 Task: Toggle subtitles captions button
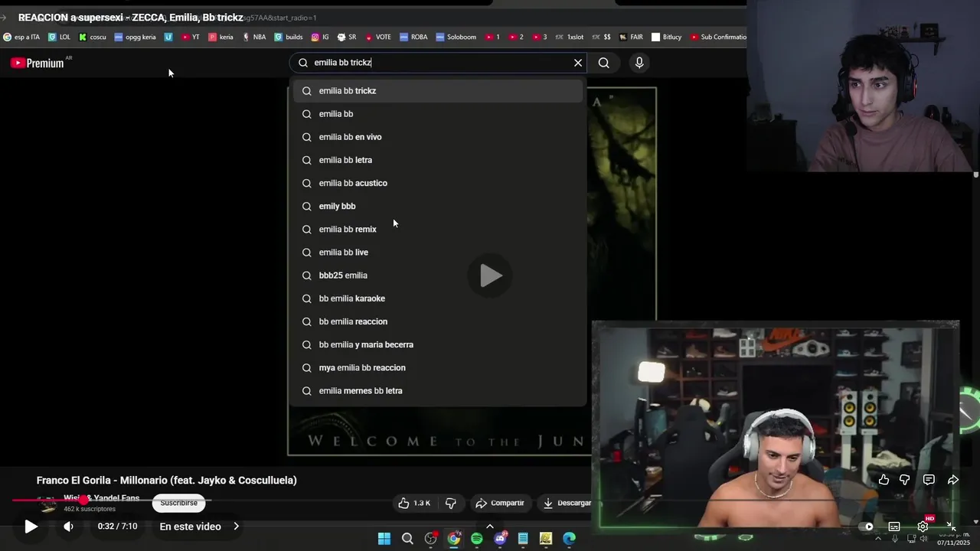pyautogui.click(x=893, y=527)
